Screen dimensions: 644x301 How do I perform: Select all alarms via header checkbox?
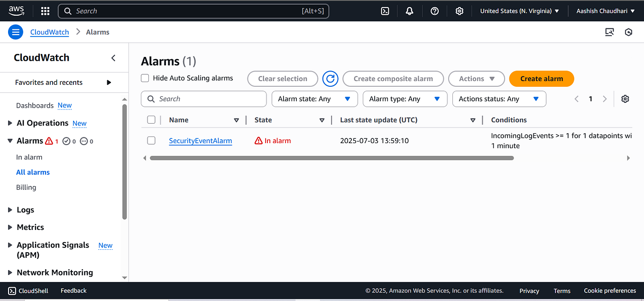click(151, 119)
